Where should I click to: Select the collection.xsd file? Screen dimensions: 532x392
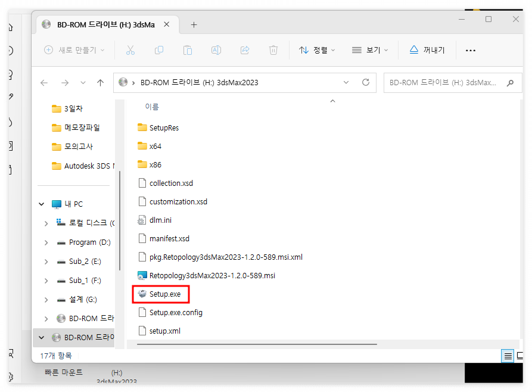click(x=165, y=183)
